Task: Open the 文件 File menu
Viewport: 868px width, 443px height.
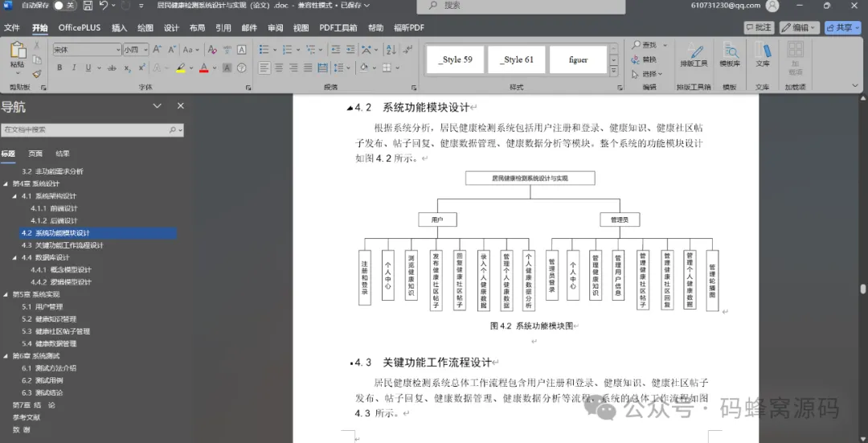Action: click(11, 27)
